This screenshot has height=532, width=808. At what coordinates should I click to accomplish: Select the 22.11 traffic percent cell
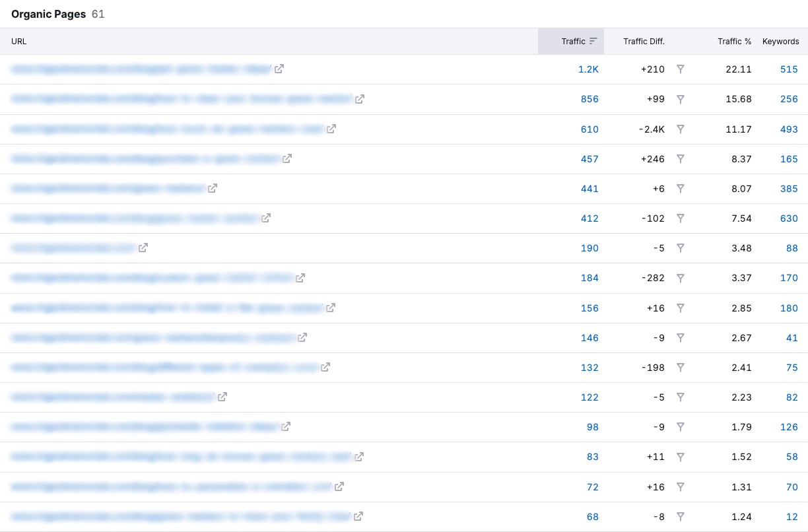click(739, 69)
